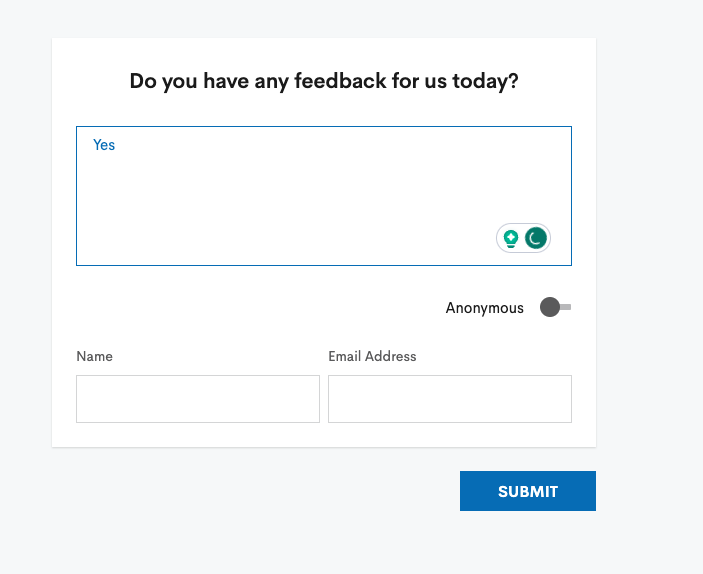Focus the Email Address input field
The height and width of the screenshot is (574, 703).
pyautogui.click(x=450, y=399)
